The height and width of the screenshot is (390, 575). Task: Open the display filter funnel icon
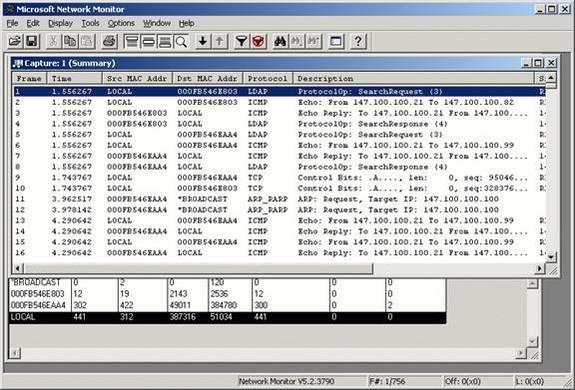click(241, 41)
